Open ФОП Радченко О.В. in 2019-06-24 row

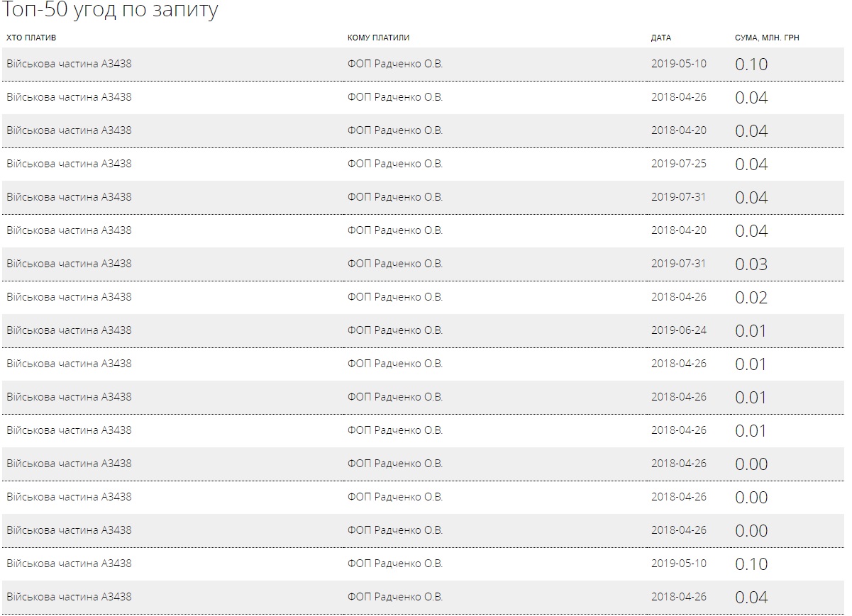(x=394, y=330)
